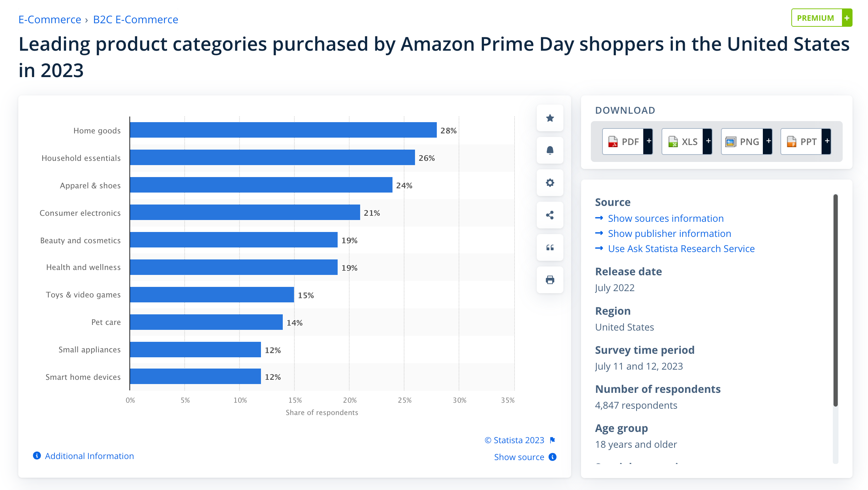Screen dimensions: 868x490
Task: Expand Show sources information
Action: (665, 218)
